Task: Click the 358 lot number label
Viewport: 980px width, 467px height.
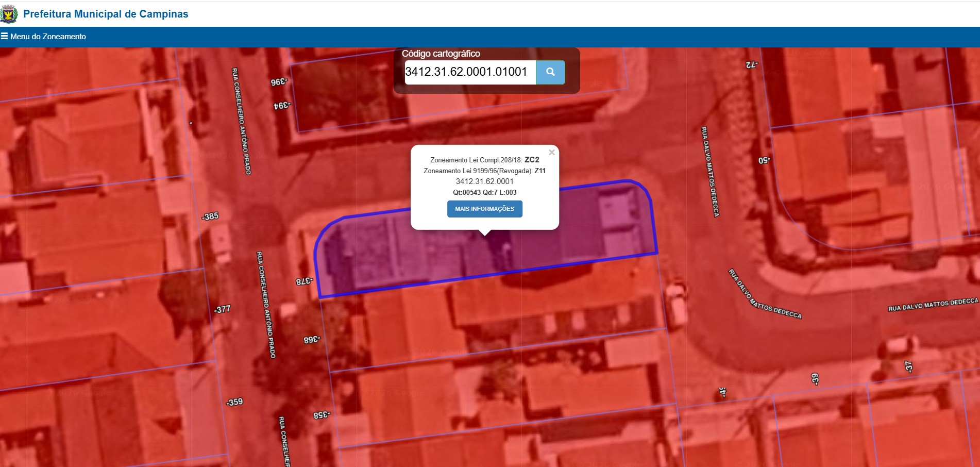Action: [322, 415]
